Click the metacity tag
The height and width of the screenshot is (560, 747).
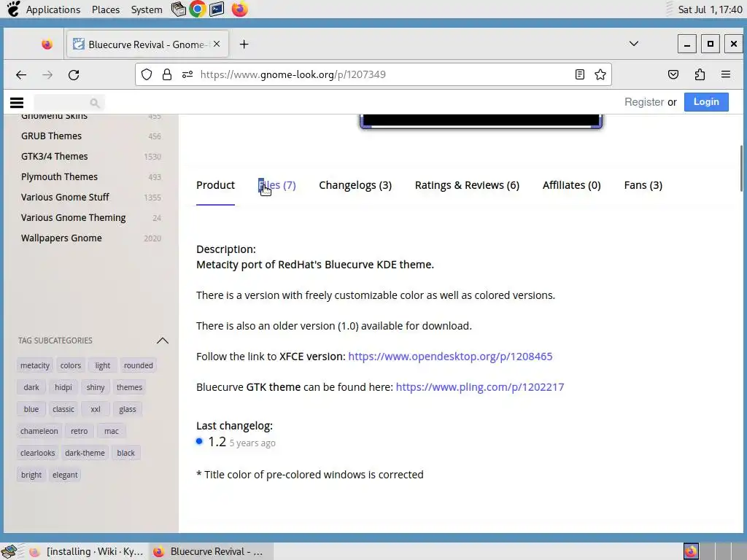click(35, 365)
